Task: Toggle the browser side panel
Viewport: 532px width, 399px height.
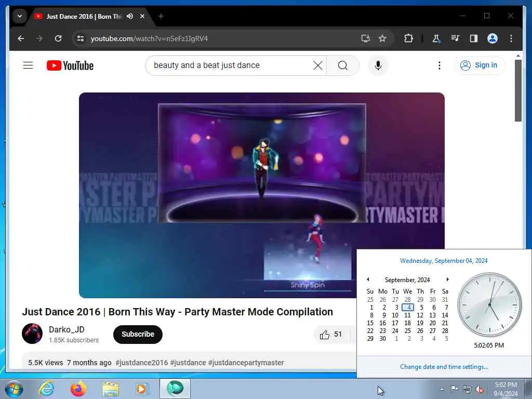Action: click(474, 38)
